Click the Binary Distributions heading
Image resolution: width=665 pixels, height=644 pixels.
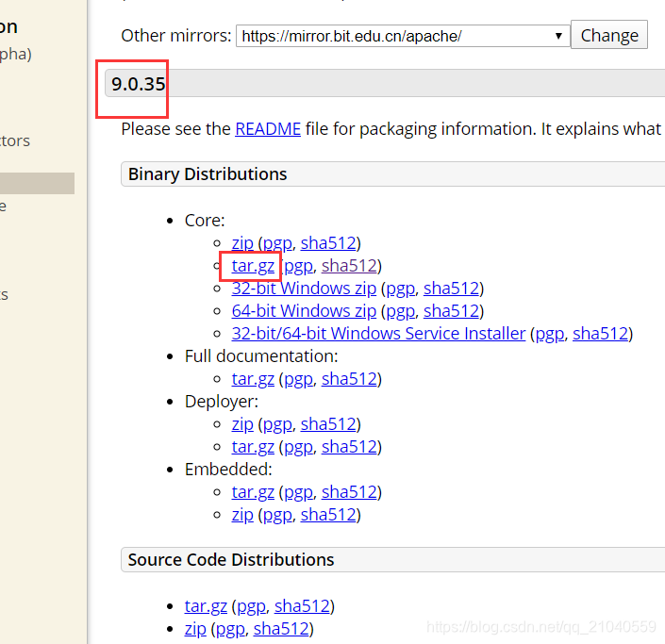click(208, 174)
